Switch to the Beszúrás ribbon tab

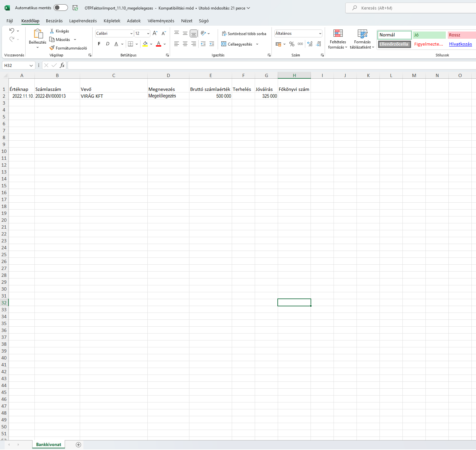coord(54,21)
